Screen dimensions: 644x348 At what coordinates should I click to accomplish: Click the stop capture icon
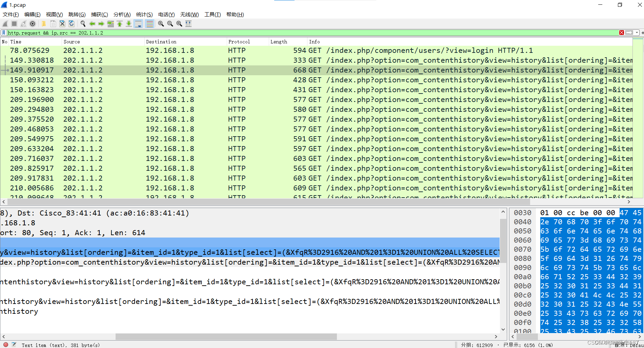click(x=14, y=24)
